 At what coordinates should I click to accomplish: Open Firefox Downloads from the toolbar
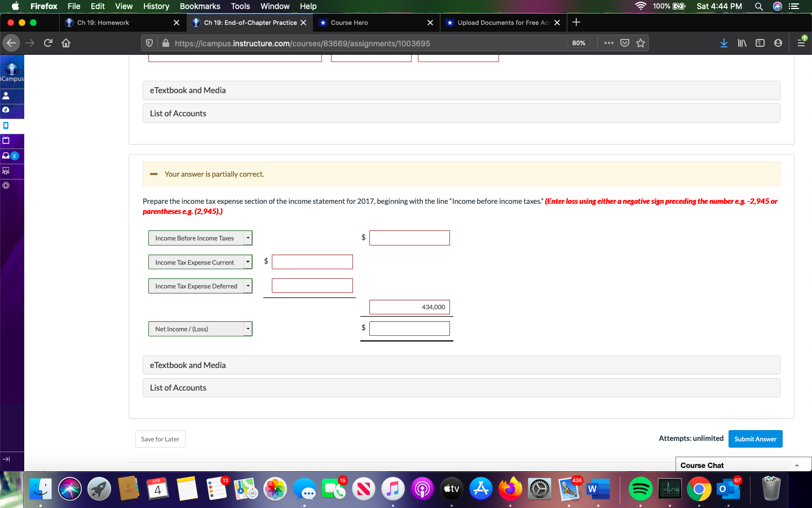pyautogui.click(x=723, y=42)
